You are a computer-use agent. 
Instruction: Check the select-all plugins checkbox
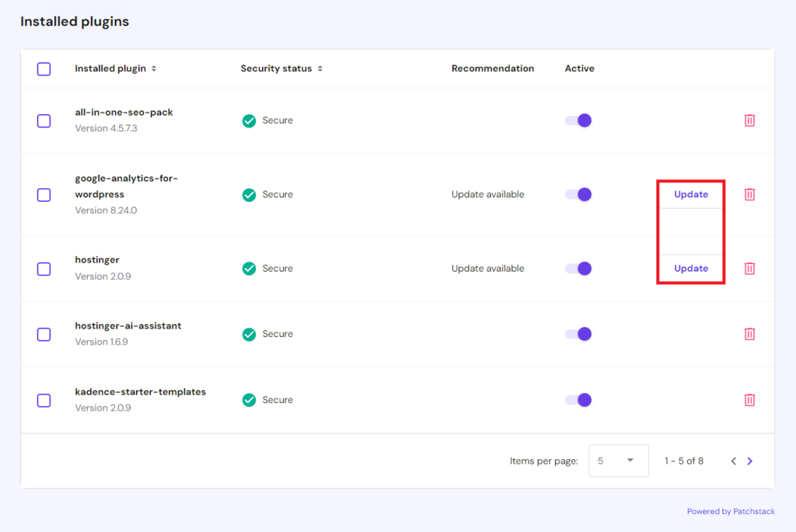pos(44,68)
